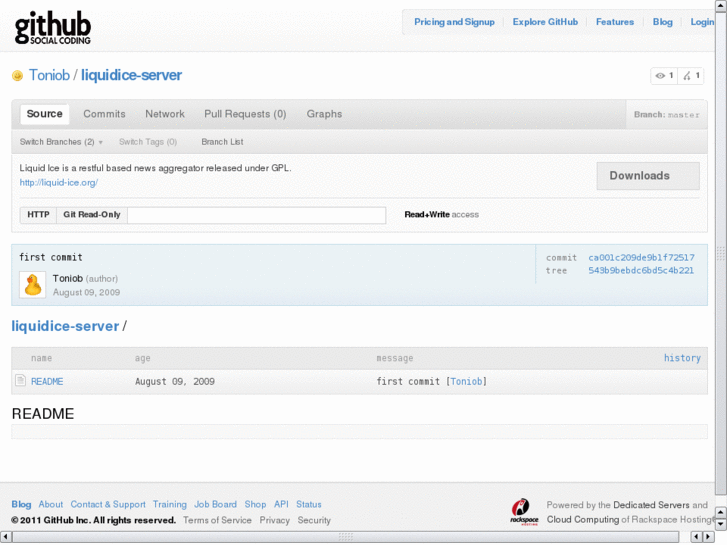This screenshot has width=727, height=545.
Task: Open Terms of Service link
Action: pos(217,520)
